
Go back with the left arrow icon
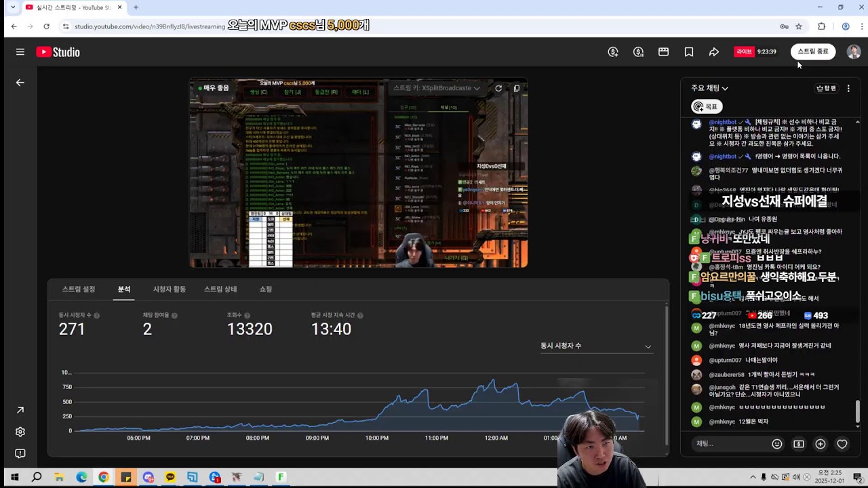(20, 83)
